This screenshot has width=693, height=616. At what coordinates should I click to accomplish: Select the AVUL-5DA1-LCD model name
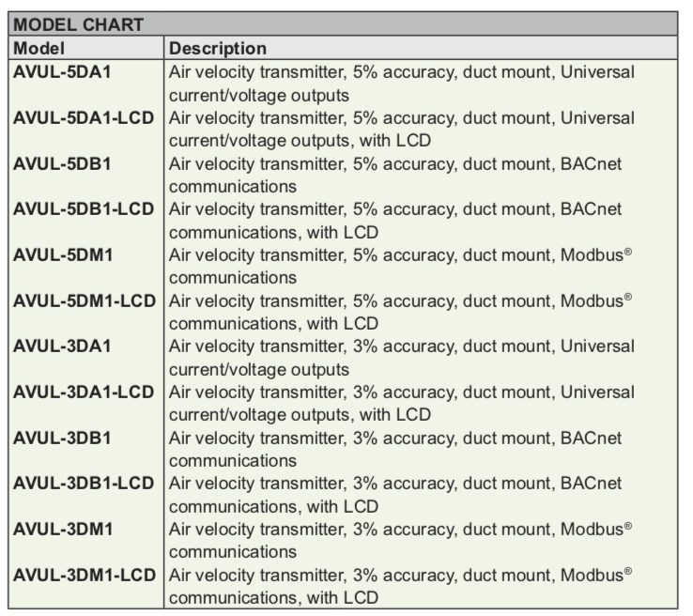pos(84,118)
